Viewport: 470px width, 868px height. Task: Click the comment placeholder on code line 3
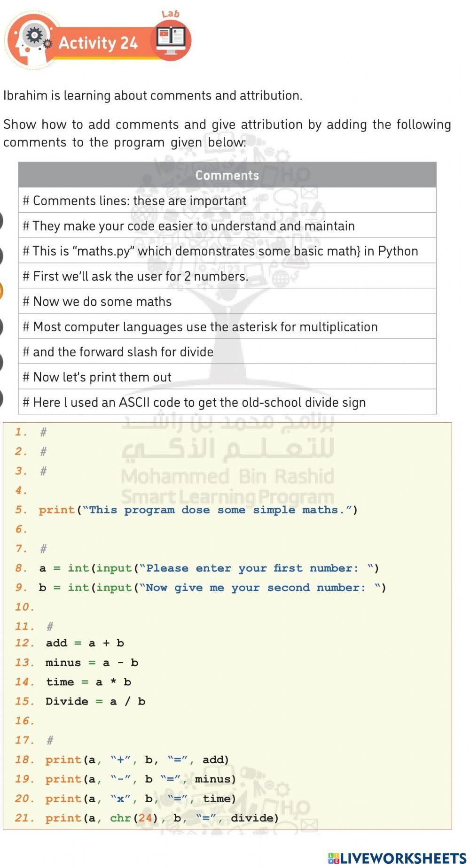pyautogui.click(x=44, y=471)
